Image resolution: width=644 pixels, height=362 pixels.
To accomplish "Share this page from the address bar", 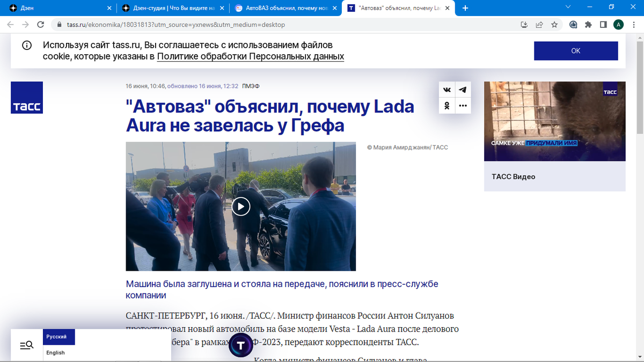I will click(539, 25).
